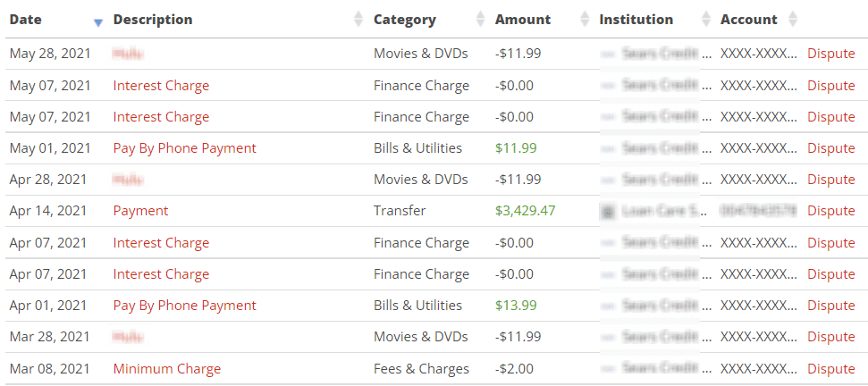The width and height of the screenshot is (868, 386).
Task: Dispute the May 28, 2021 transaction
Action: (x=830, y=54)
